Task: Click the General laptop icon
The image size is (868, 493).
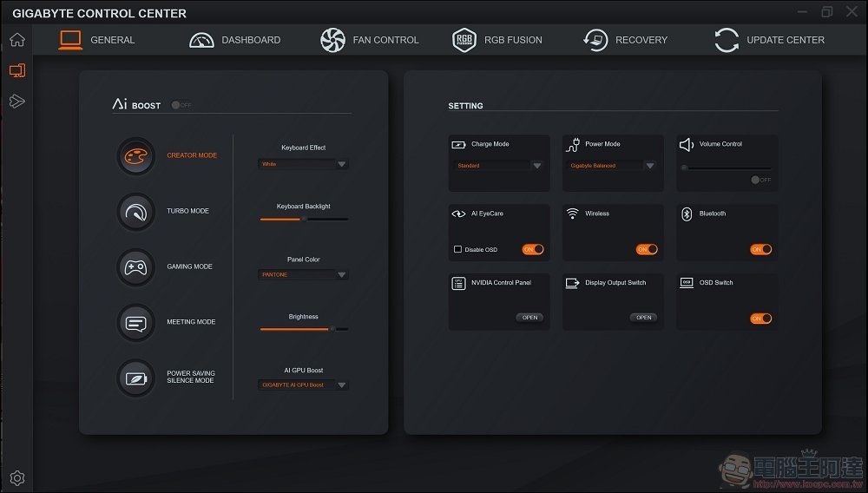Action: click(71, 40)
